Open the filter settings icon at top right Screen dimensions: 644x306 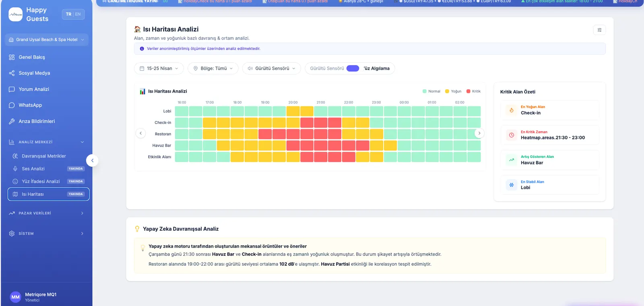coord(599,30)
